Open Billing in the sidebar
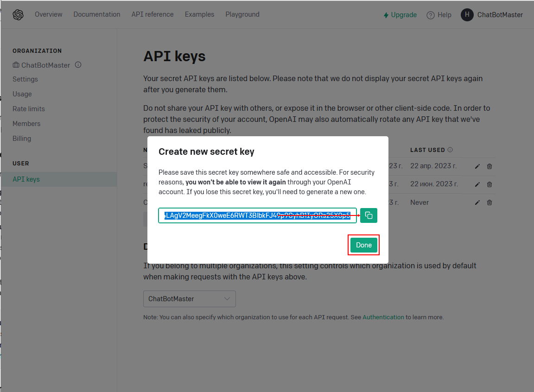 pos(22,139)
